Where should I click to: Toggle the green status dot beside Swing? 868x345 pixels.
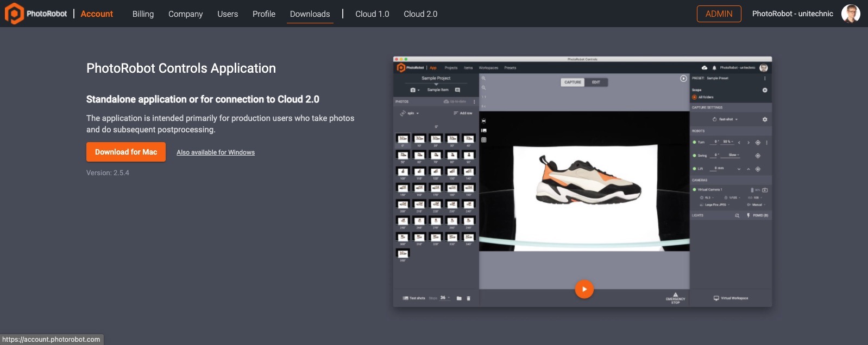pyautogui.click(x=694, y=156)
